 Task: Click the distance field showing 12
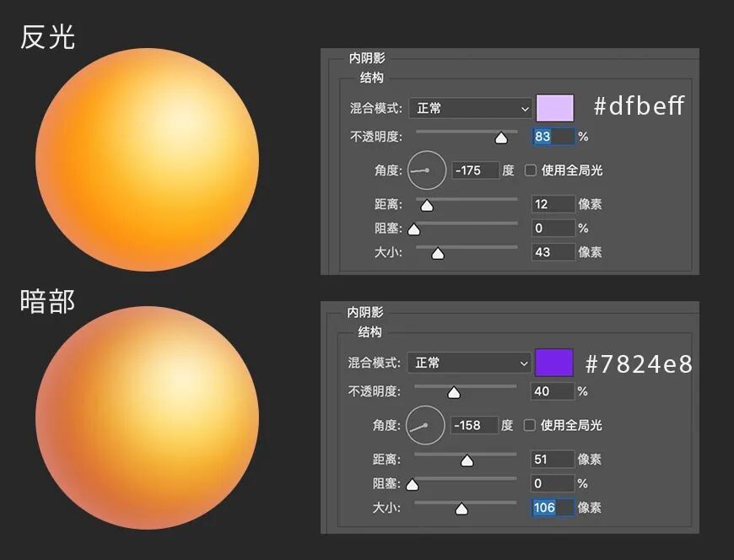pyautogui.click(x=553, y=204)
